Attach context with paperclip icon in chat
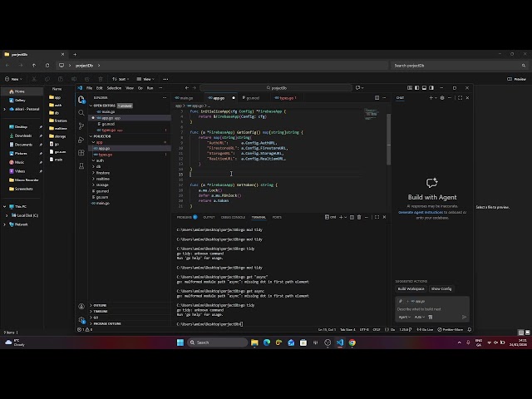 401,301
